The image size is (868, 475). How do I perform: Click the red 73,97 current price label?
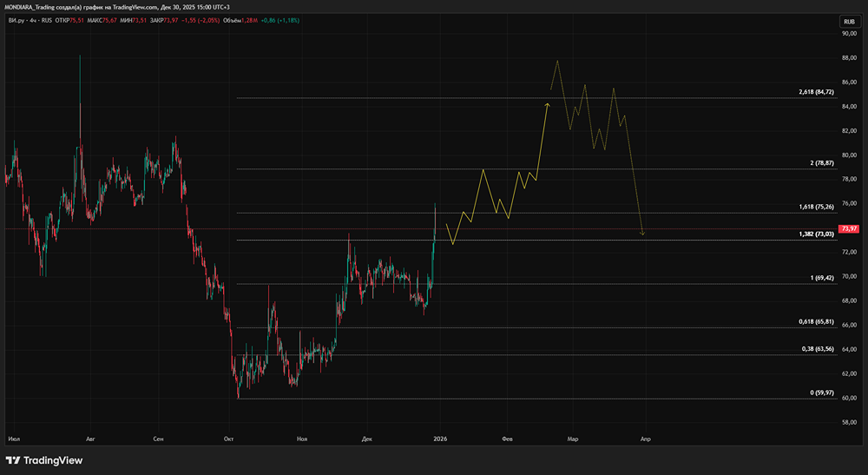849,228
